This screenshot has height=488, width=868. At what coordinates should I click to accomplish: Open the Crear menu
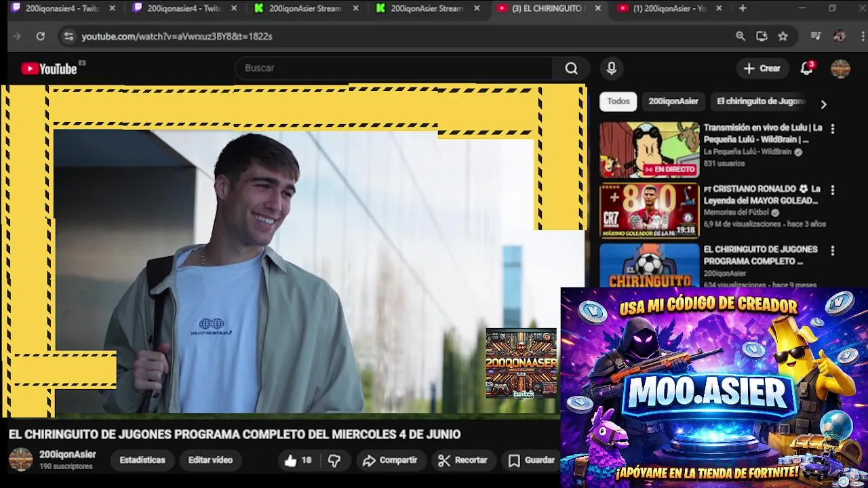(x=762, y=68)
